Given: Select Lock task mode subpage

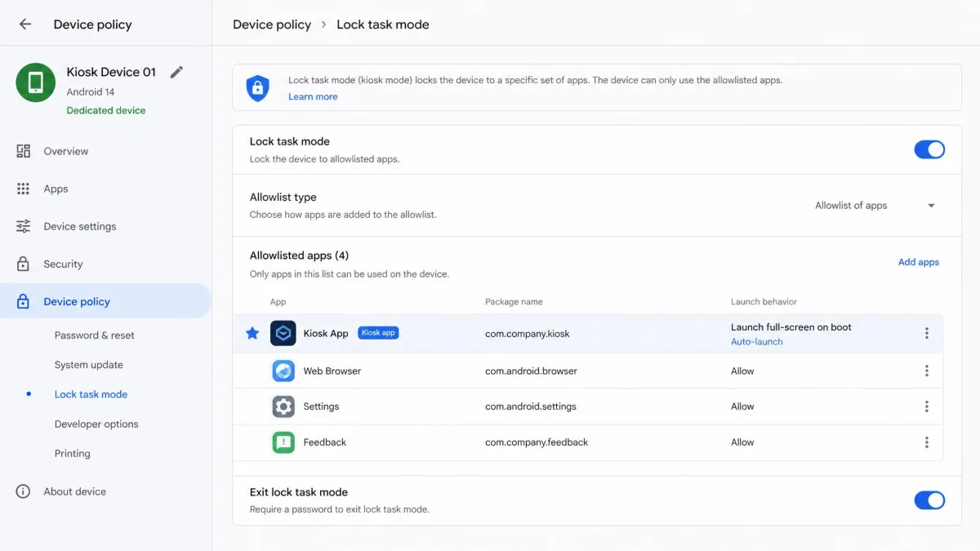Looking at the screenshot, I should coord(91,394).
